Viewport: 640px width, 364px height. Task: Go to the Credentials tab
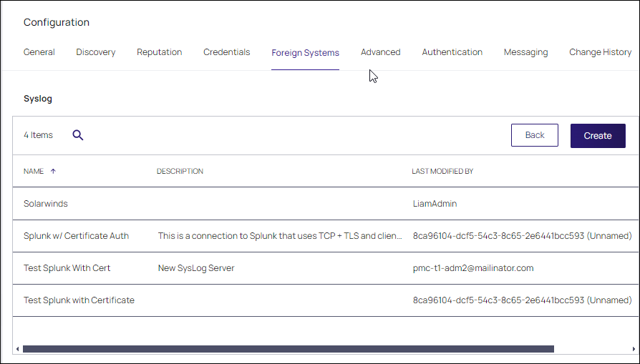(x=226, y=52)
